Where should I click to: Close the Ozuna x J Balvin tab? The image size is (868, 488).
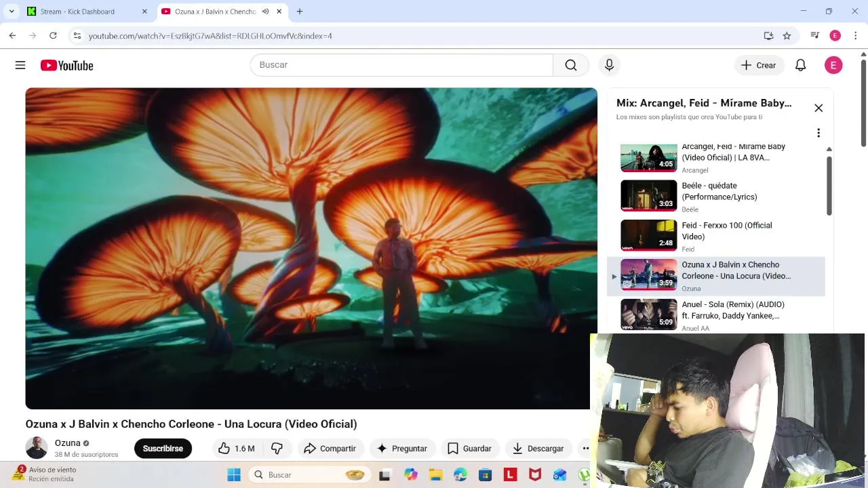[279, 12]
